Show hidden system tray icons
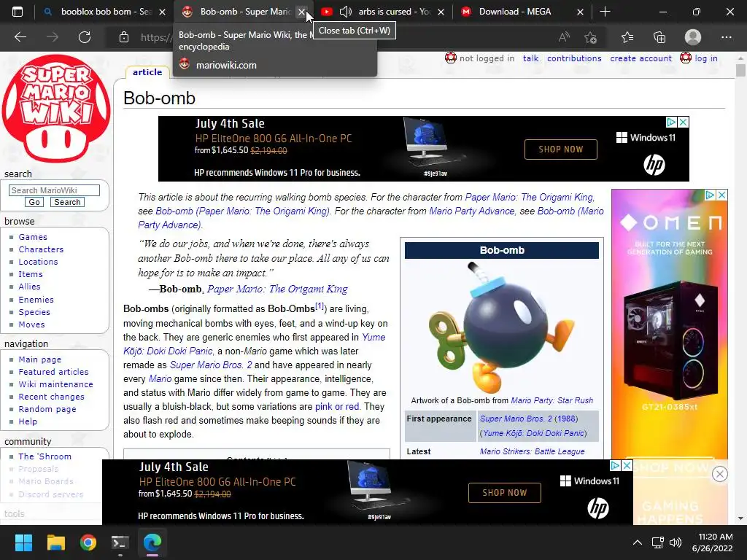 pos(637,542)
